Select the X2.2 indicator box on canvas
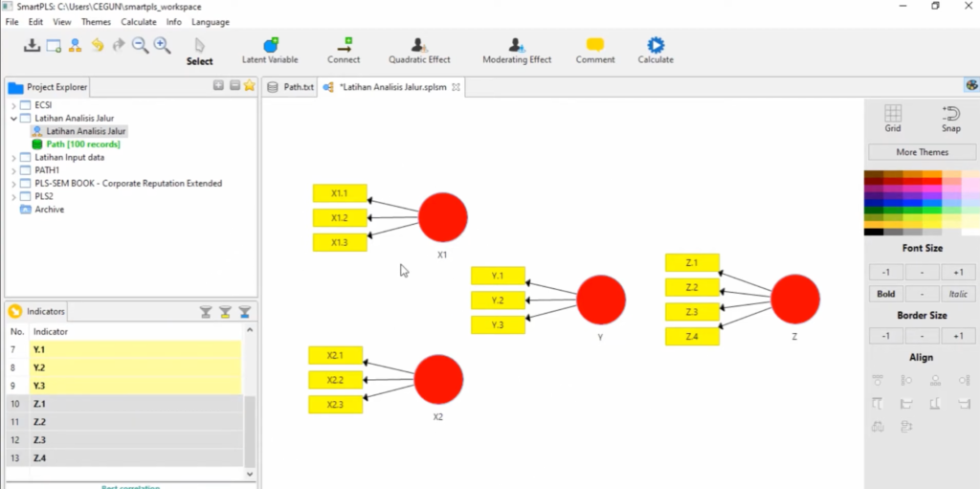The width and height of the screenshot is (980, 489). pos(336,380)
